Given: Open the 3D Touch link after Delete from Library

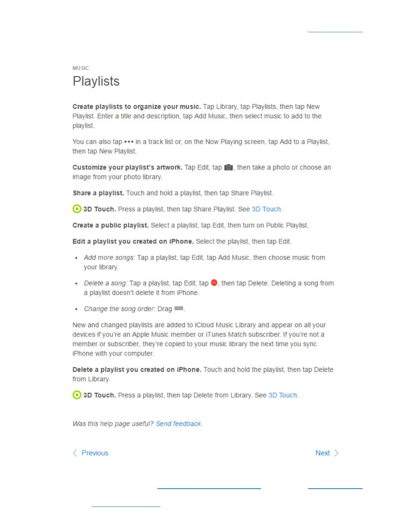Looking at the screenshot, I should [x=283, y=395].
